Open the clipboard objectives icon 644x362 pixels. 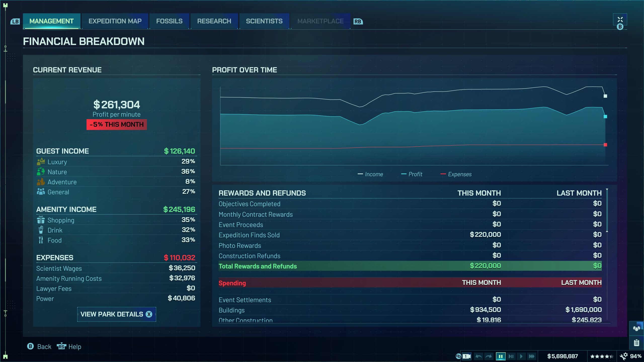pos(636,343)
